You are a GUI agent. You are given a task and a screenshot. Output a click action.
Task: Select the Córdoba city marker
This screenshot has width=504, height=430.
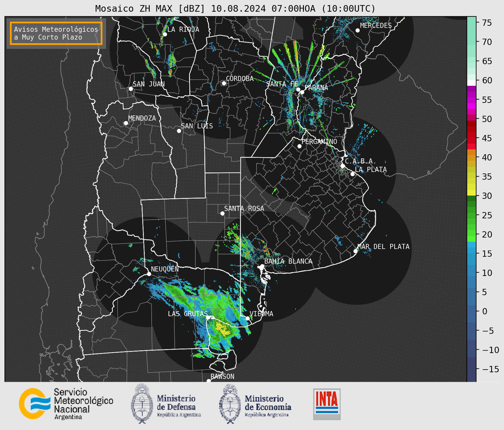coord(224,83)
